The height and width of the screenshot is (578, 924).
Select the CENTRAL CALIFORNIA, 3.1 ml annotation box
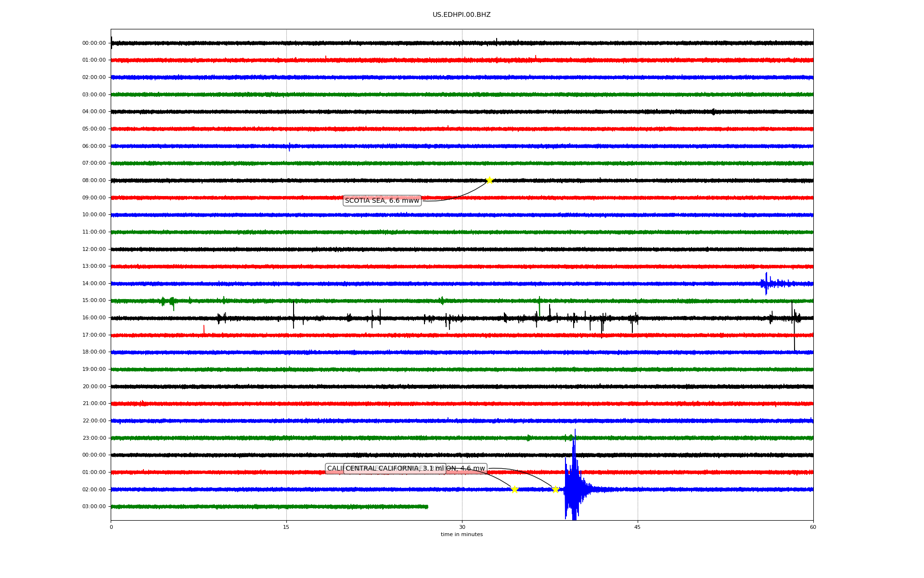[x=395, y=469]
